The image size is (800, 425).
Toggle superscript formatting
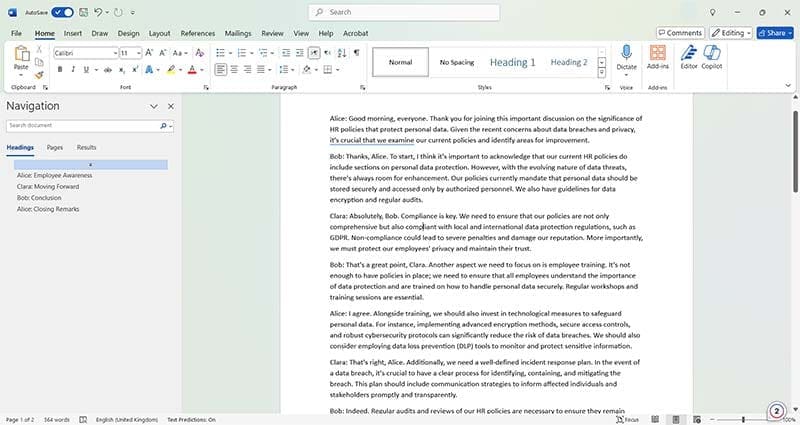(135, 69)
